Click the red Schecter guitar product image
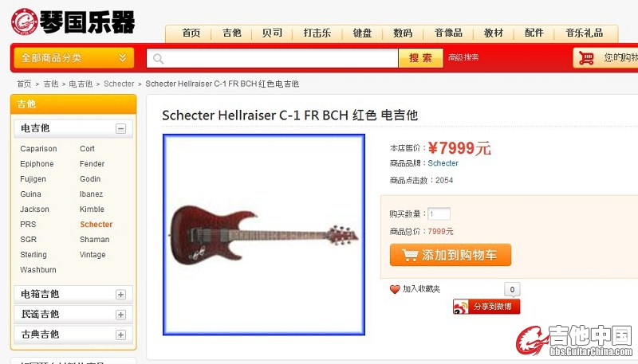This screenshot has width=638, height=364. click(x=264, y=235)
